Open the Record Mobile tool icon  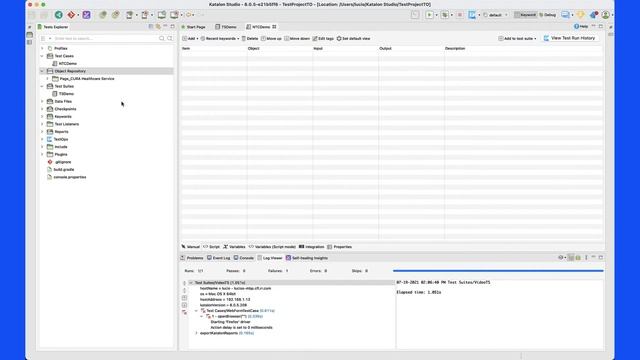(144, 15)
